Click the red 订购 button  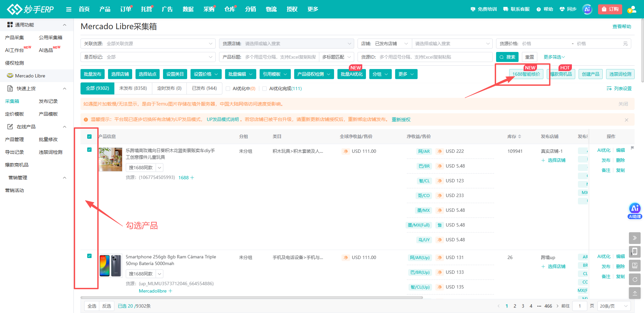pos(610,9)
